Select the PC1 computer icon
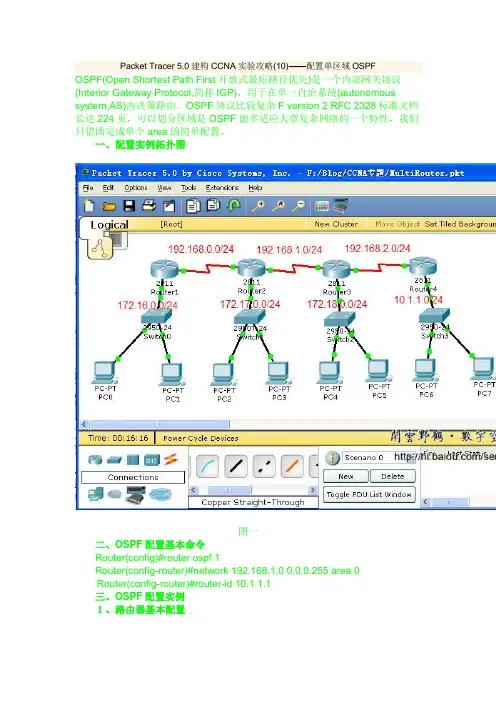Screen dimensions: 496x702 tap(172, 375)
